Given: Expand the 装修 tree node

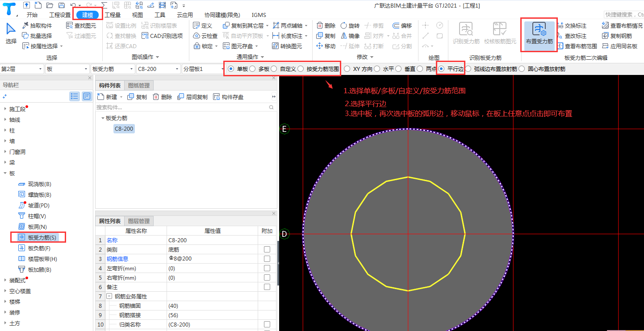Looking at the screenshot, I should pos(5,312).
